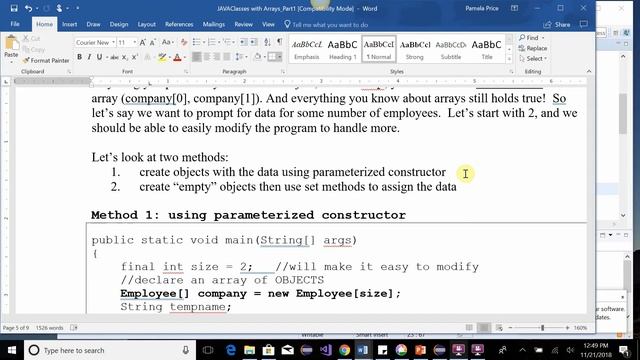Switch to Web Layout view
The height and width of the screenshot is (360, 640).
click(x=499, y=328)
